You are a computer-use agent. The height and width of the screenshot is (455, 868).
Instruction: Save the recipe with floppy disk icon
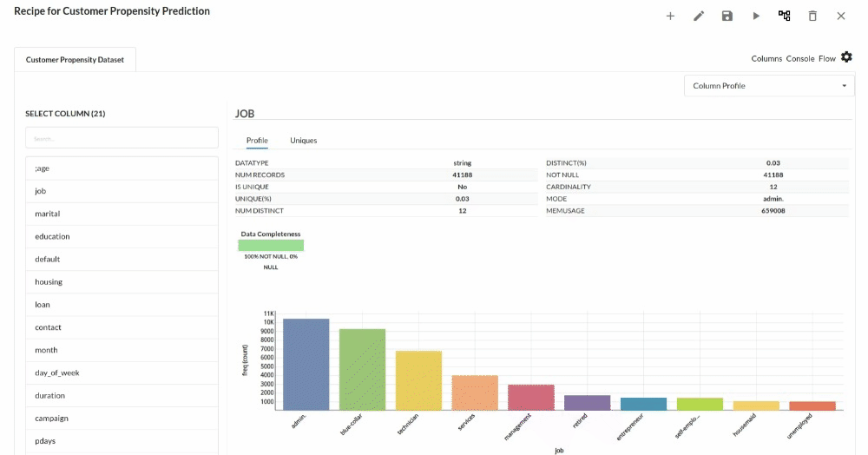pos(727,16)
